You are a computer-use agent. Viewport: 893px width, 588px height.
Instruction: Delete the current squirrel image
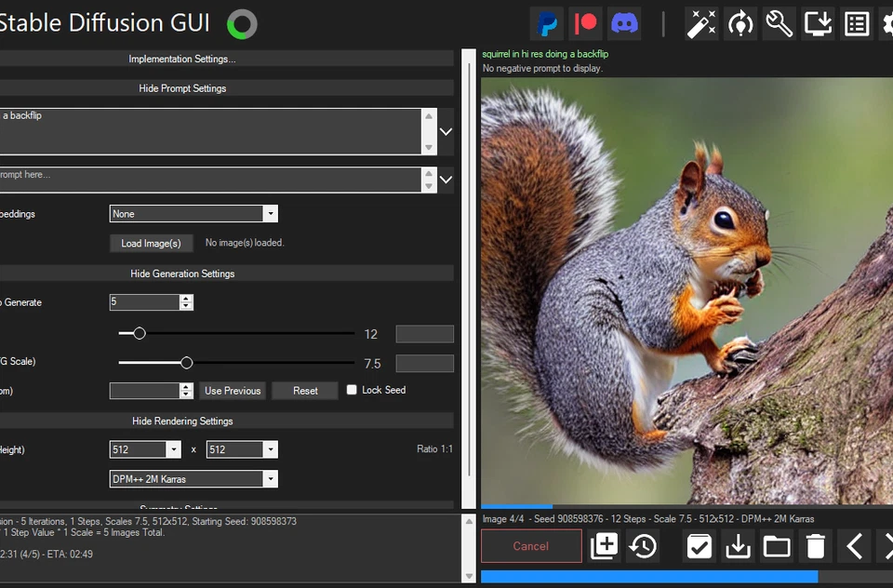(816, 546)
